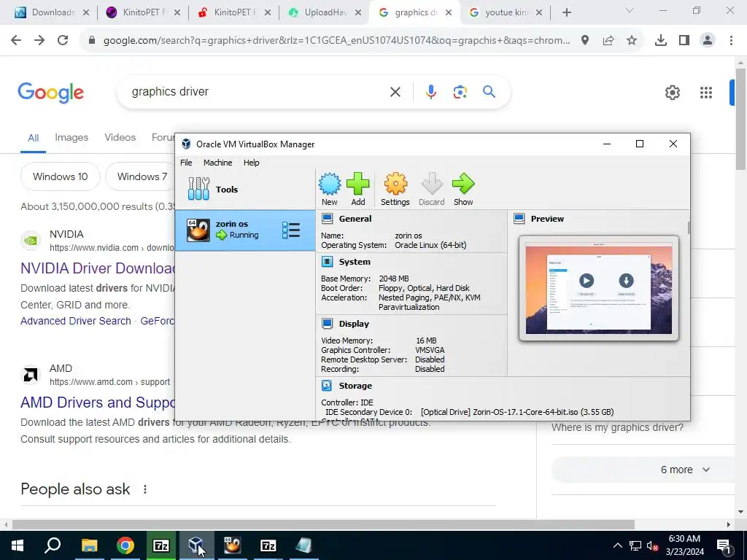This screenshot has height=560, width=747.
Task: Click the zorin os preview thumbnail
Action: tap(598, 288)
